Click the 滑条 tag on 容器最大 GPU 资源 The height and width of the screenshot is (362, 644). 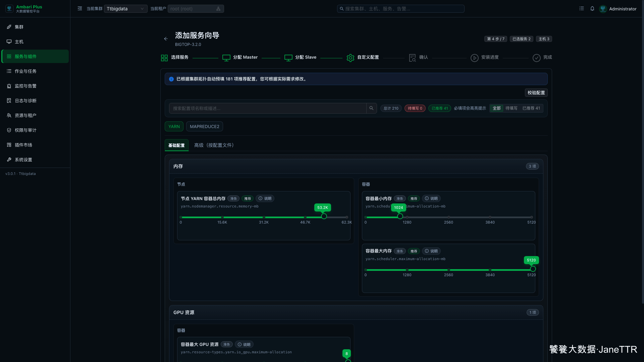227,345
